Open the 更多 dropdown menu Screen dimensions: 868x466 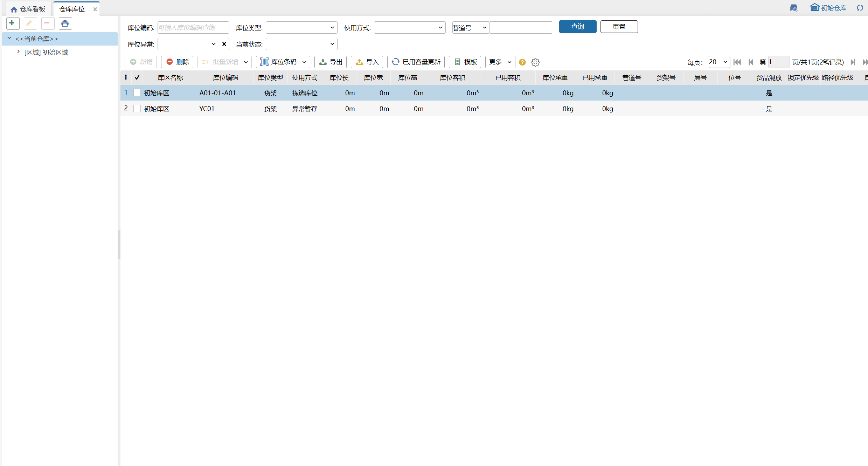[500, 62]
